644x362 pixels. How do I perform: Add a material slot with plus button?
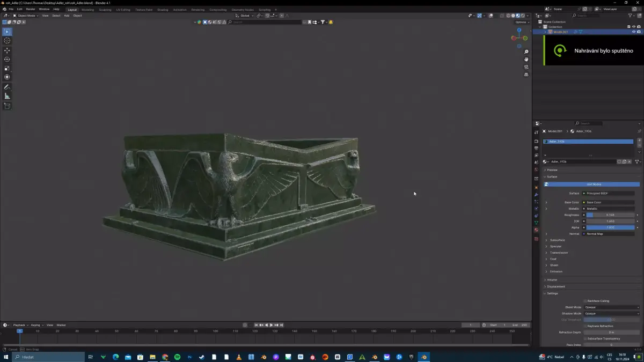[x=639, y=141]
